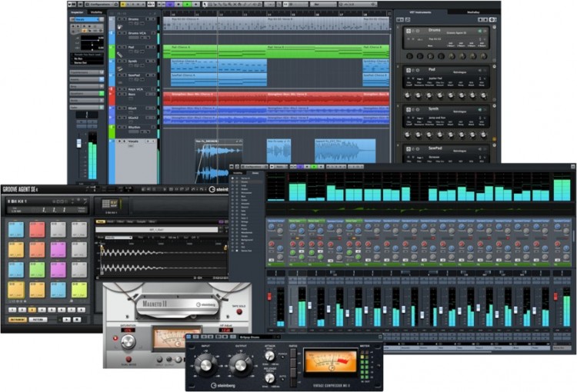
Task: Adjust the Output knob on Vintage Compressor
Action: coord(240,365)
